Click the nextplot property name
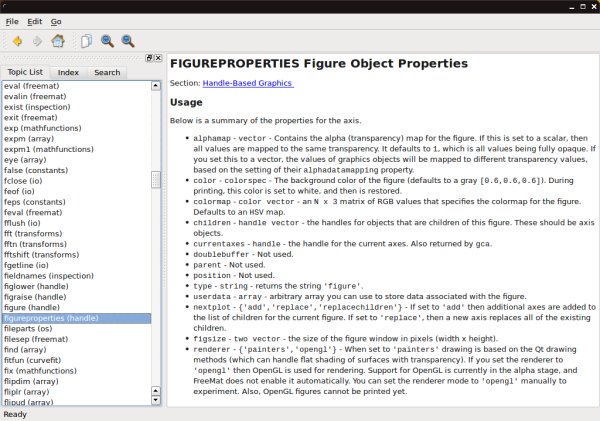Viewport: 600px width, 421px height. tap(212, 307)
